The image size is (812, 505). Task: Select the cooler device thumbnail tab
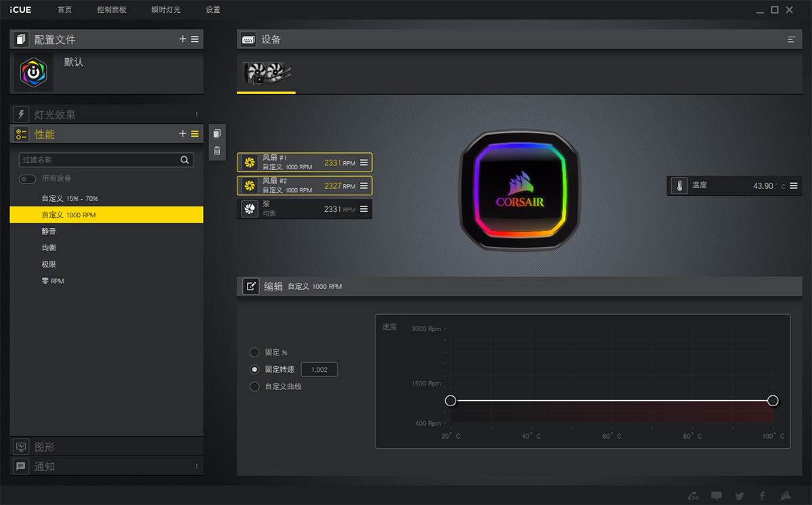266,72
